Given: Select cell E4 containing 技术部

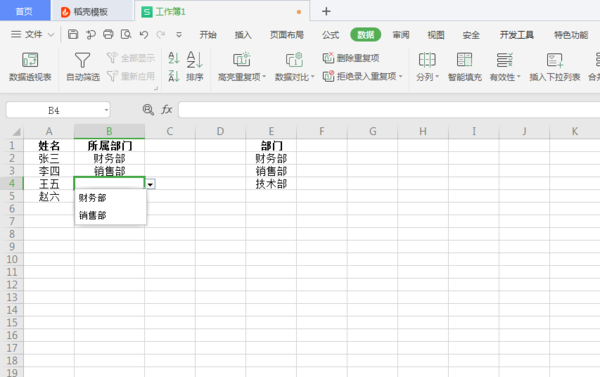Looking at the screenshot, I should click(271, 183).
